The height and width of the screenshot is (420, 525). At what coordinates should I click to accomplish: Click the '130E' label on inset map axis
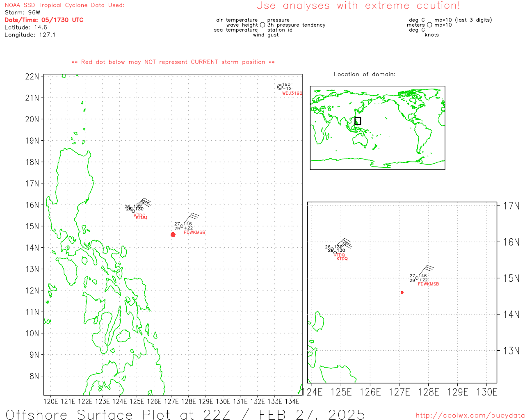pyautogui.click(x=486, y=392)
